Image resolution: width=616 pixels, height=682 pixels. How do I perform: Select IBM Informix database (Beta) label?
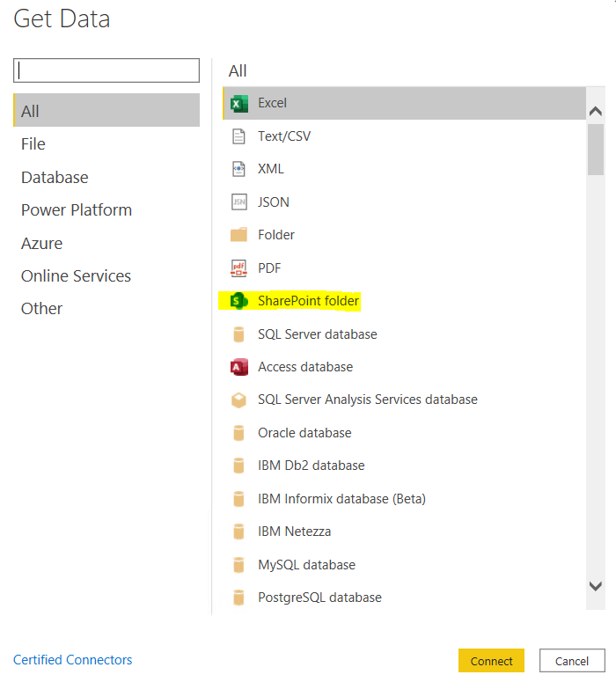342,499
